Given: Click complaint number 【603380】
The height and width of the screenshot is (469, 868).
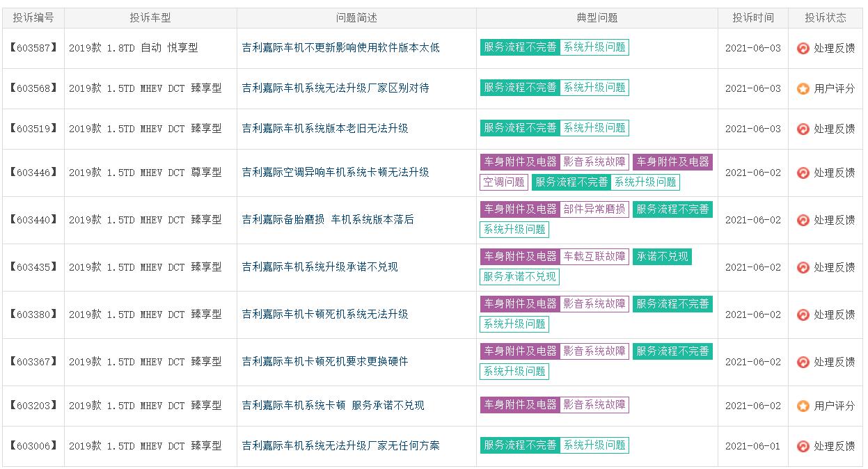Looking at the screenshot, I should pyautogui.click(x=33, y=315).
